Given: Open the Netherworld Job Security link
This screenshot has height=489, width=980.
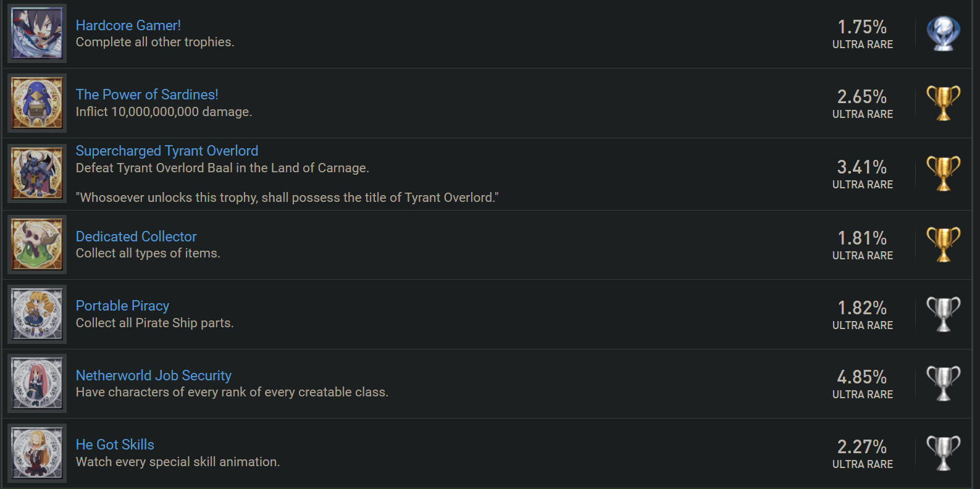Looking at the screenshot, I should (x=153, y=375).
